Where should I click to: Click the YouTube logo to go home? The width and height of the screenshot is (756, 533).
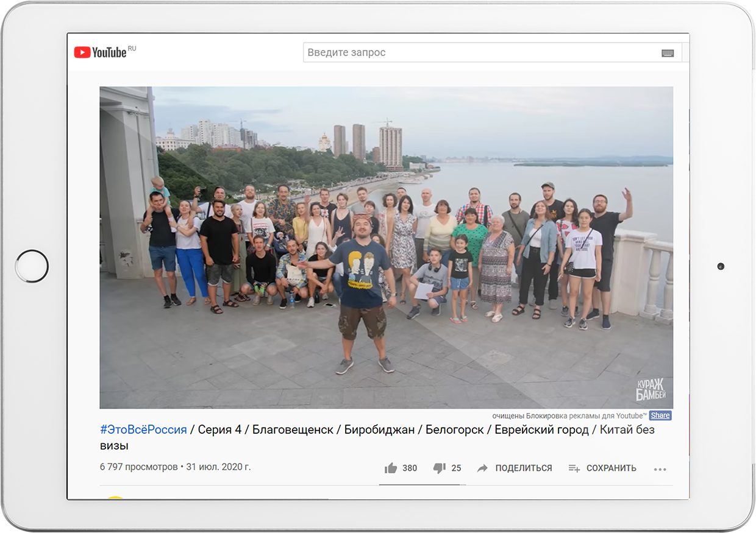(x=101, y=52)
